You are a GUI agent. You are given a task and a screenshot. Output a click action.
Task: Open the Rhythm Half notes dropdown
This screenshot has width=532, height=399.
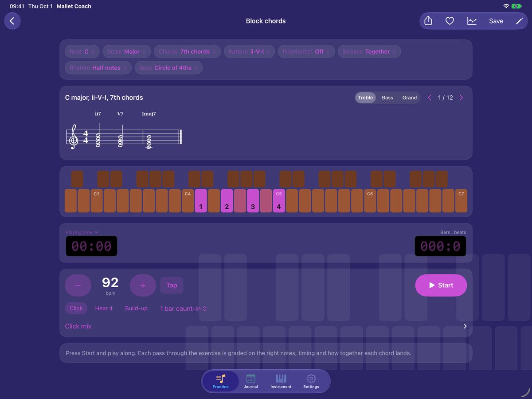tap(98, 68)
